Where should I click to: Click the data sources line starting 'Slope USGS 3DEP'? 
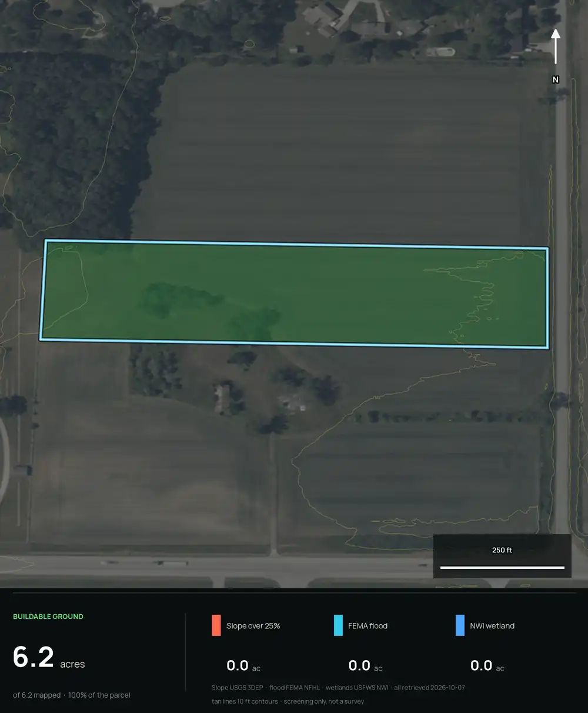[338, 688]
